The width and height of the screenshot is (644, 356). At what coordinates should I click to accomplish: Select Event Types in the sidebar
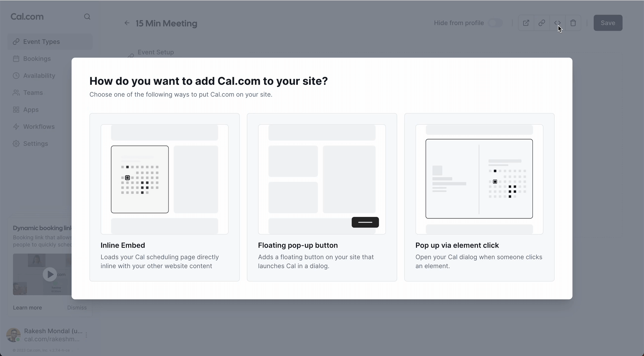[x=42, y=42]
